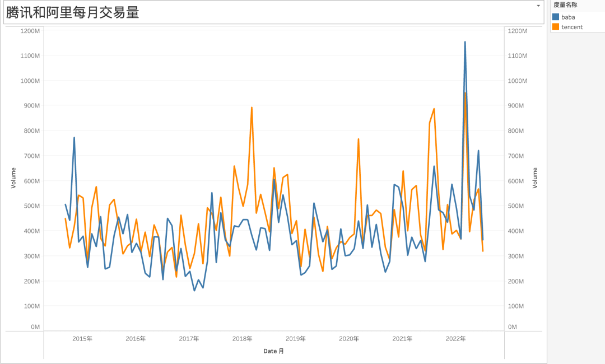Screen dimensions: 605x364
Task: Click the 2020年 x-axis label
Action: pyautogui.click(x=348, y=339)
